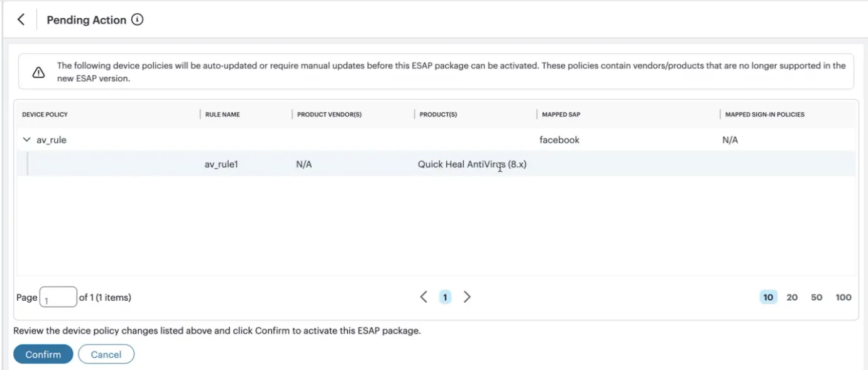This screenshot has width=868, height=370.
Task: Click the Product(s) column header
Action: (438, 115)
